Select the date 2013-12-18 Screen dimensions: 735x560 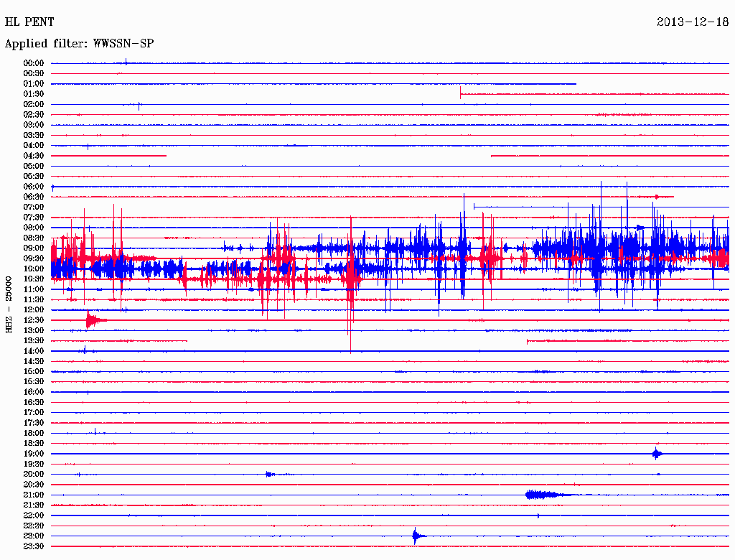pyautogui.click(x=693, y=22)
